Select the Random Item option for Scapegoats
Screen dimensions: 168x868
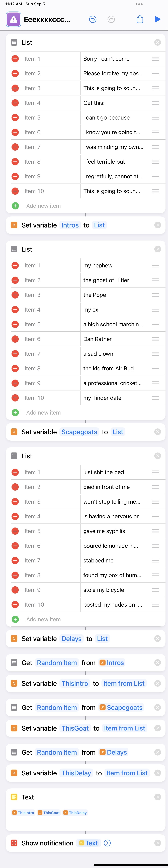tap(57, 708)
